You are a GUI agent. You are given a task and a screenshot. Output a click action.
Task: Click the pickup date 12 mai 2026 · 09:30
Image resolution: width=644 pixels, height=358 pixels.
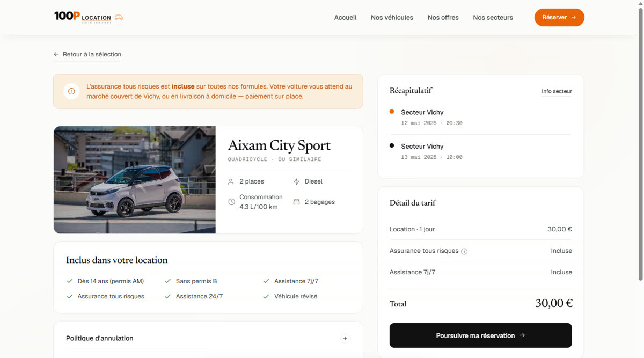click(431, 123)
